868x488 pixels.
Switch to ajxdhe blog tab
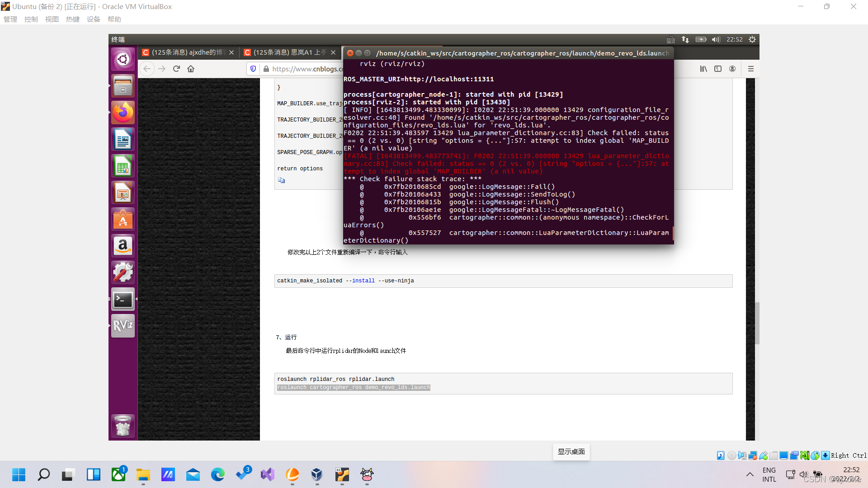(x=185, y=52)
